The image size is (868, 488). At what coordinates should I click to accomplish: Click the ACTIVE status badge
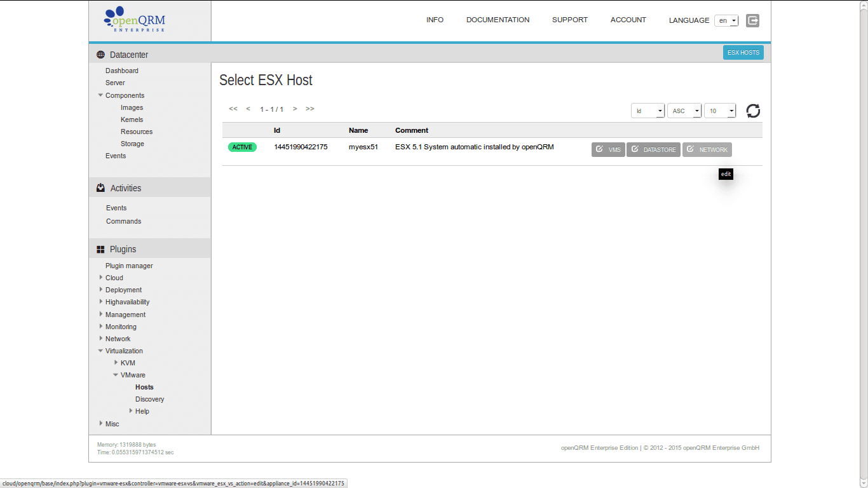click(242, 147)
